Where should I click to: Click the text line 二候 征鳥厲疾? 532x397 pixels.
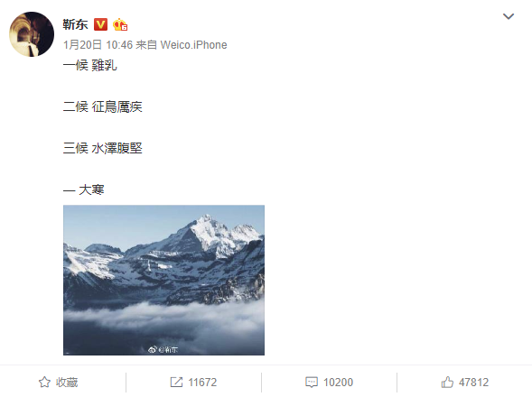click(102, 106)
